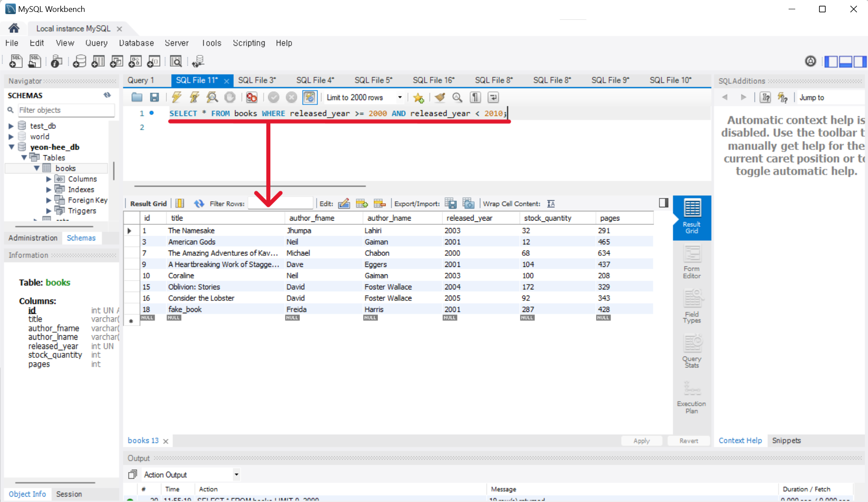Commit the transaction checkmark icon

point(273,97)
